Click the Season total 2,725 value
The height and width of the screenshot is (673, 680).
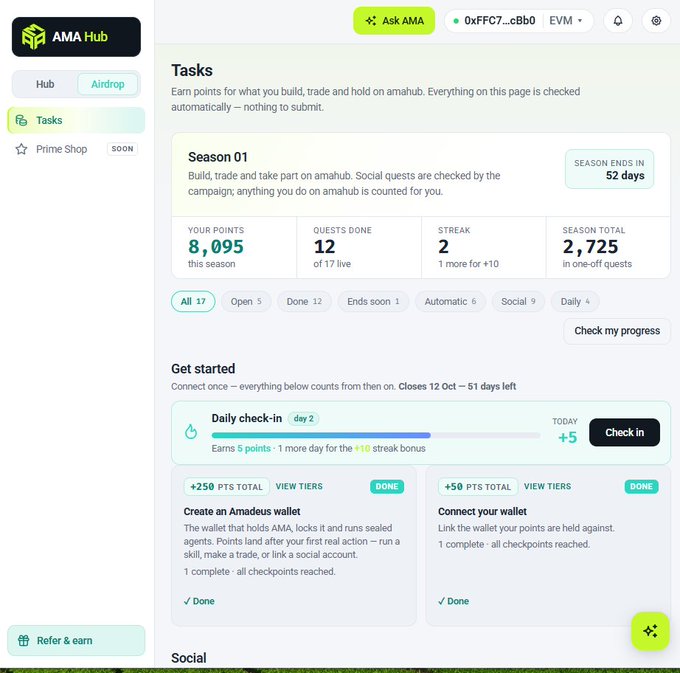(x=590, y=247)
